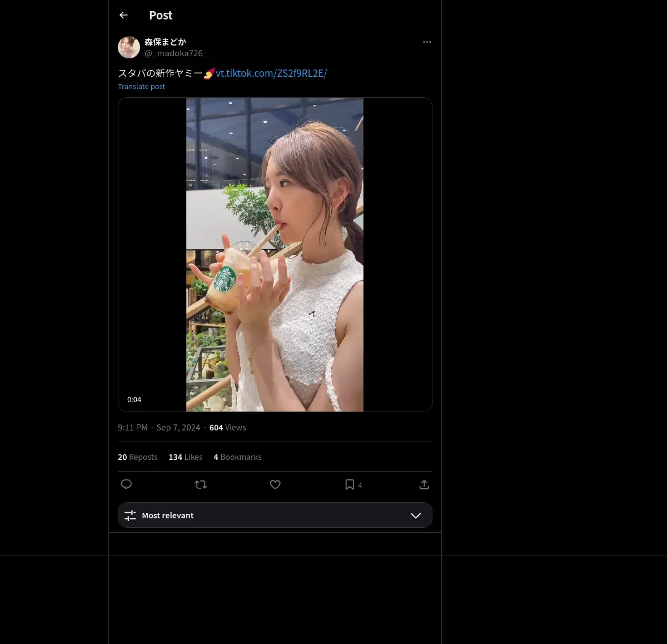Repost using the retweet arrows icon

(201, 484)
